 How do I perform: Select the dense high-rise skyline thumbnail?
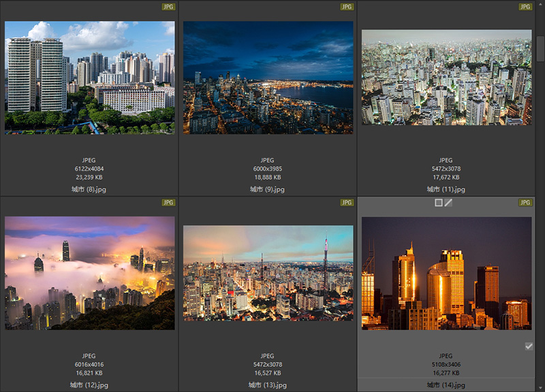446,77
